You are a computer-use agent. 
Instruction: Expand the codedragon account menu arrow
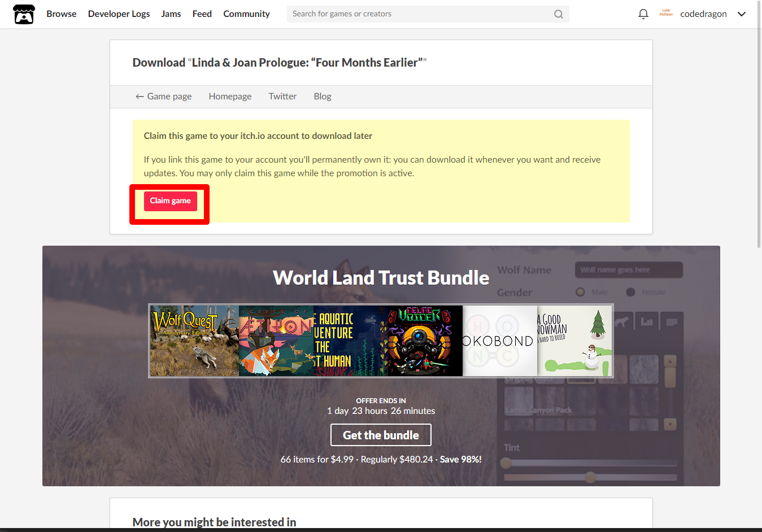742,14
